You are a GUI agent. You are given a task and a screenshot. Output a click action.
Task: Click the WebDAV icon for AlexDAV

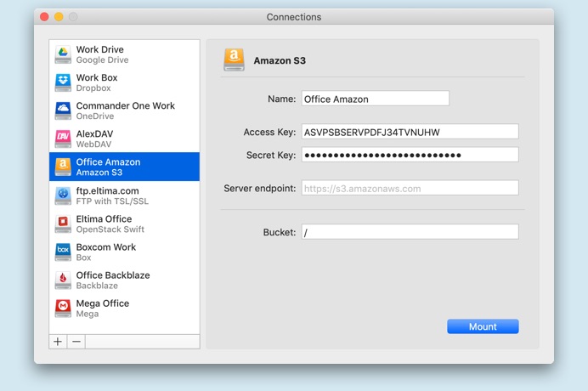tap(63, 139)
